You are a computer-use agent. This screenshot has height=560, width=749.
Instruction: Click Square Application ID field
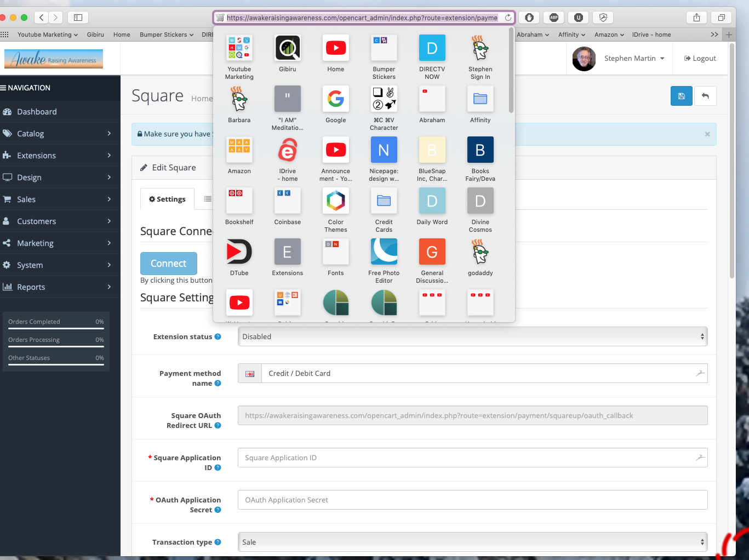tap(472, 458)
